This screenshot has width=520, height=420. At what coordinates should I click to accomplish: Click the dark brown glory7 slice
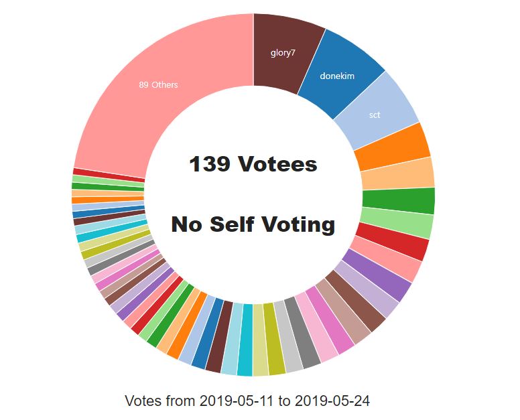[x=283, y=53]
